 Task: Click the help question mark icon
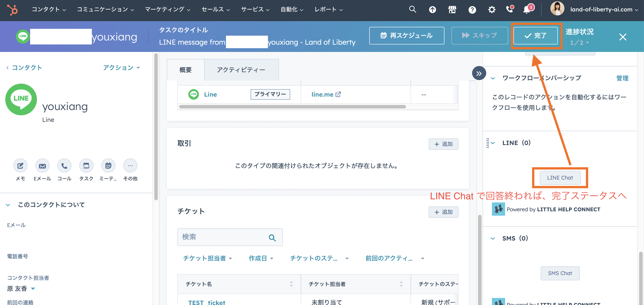point(472,9)
